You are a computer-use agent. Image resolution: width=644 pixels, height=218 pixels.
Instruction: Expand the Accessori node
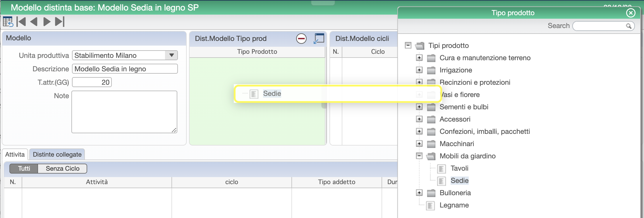pyautogui.click(x=419, y=119)
